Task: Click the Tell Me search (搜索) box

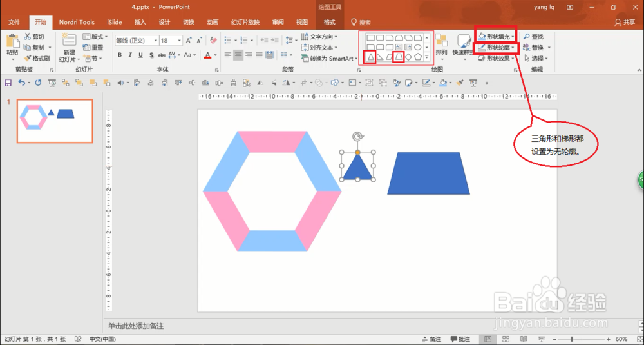Action: [361, 22]
